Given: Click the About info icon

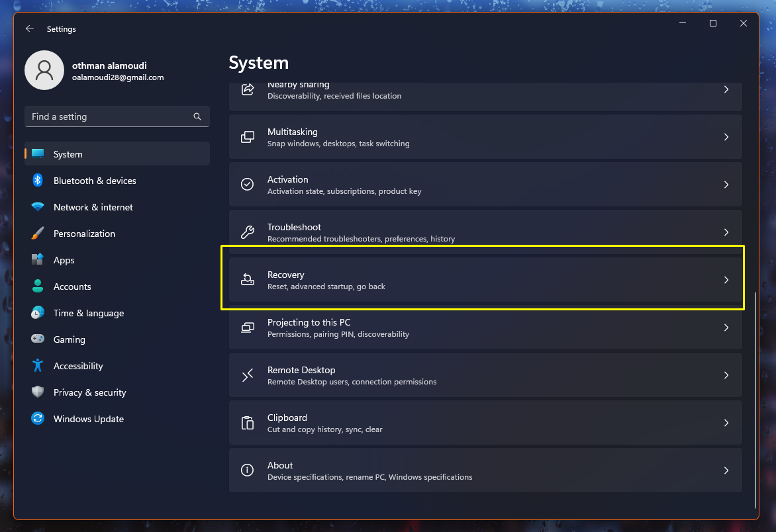Looking at the screenshot, I should point(248,470).
